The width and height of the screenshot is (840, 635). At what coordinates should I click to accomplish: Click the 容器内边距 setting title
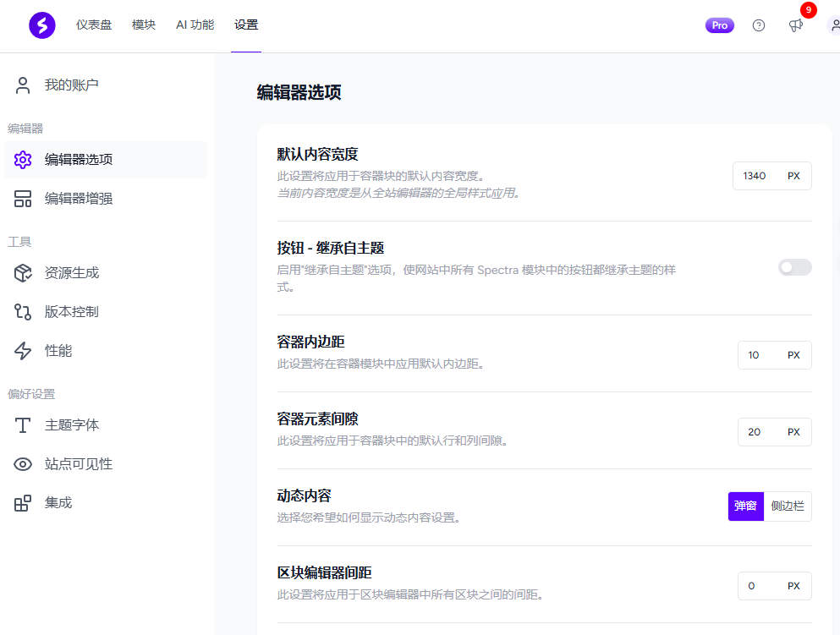[x=310, y=342]
